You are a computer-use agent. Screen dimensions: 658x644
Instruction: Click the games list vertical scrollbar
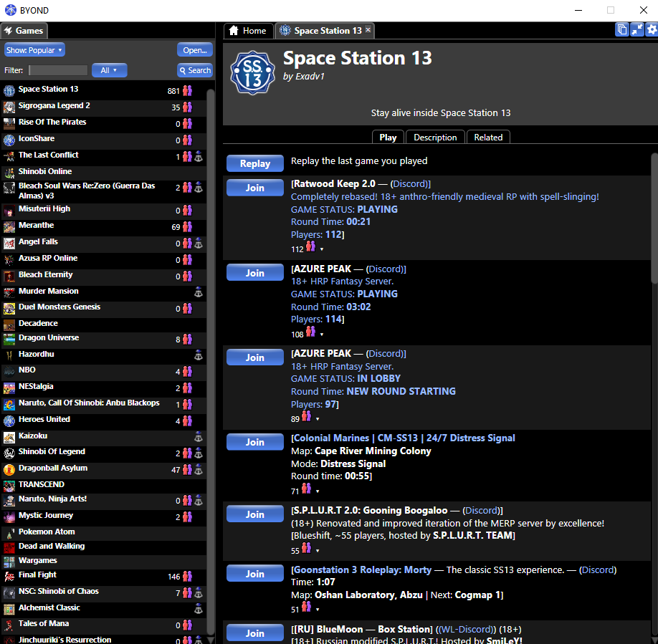(x=210, y=362)
